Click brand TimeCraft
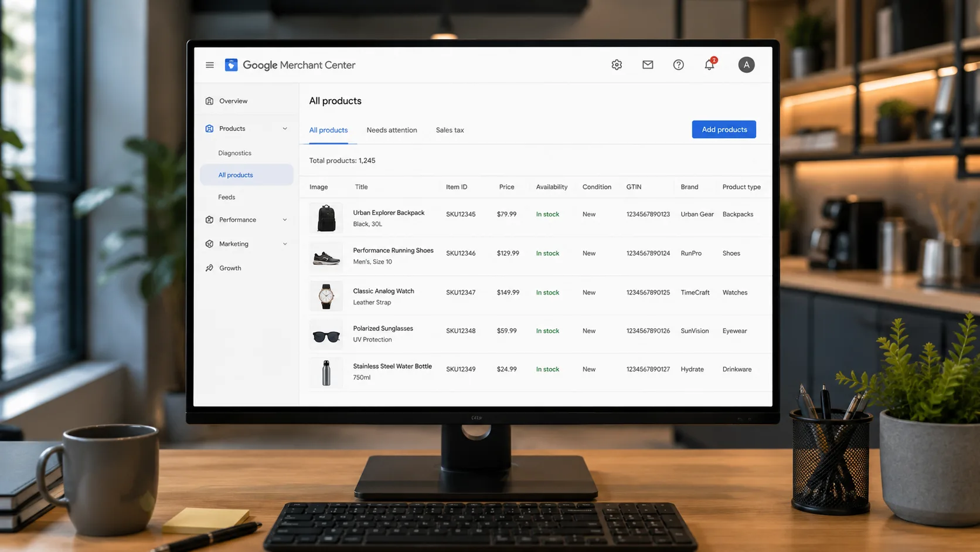This screenshot has height=552, width=980. [695, 293]
